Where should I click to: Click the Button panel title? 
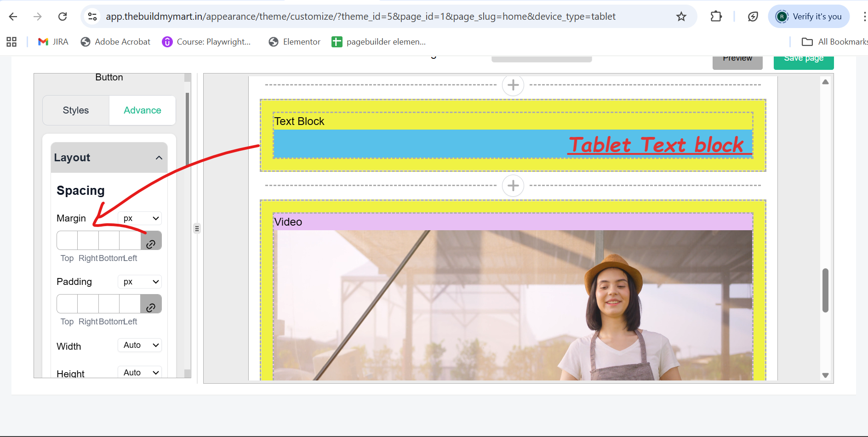(109, 77)
